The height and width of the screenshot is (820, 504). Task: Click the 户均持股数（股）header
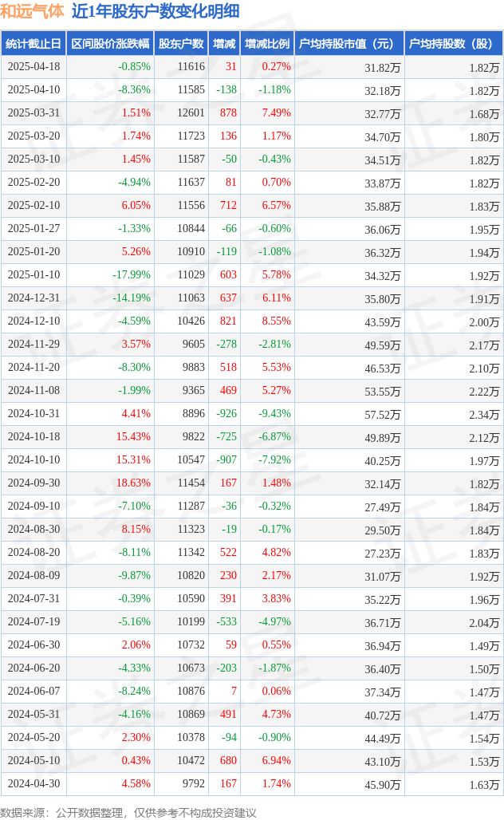tap(454, 44)
